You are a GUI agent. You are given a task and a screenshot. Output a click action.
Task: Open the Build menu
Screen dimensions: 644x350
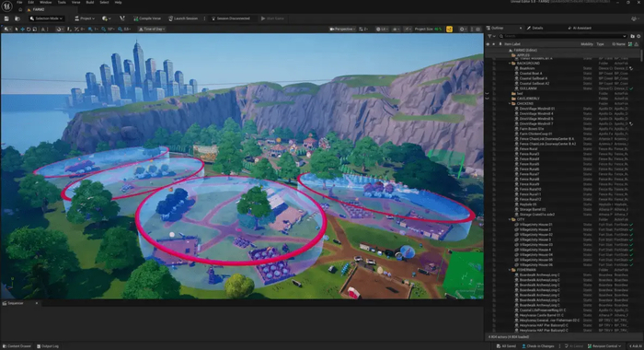90,3
